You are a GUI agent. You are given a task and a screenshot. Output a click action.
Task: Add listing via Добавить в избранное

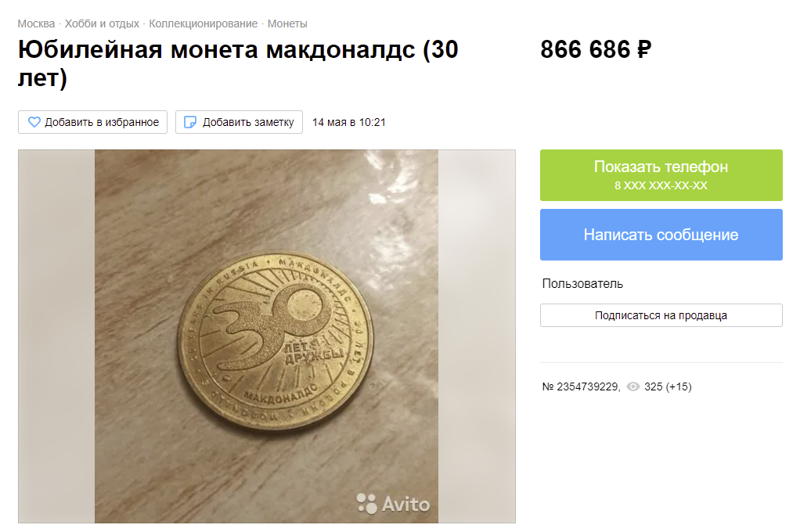[x=93, y=122]
